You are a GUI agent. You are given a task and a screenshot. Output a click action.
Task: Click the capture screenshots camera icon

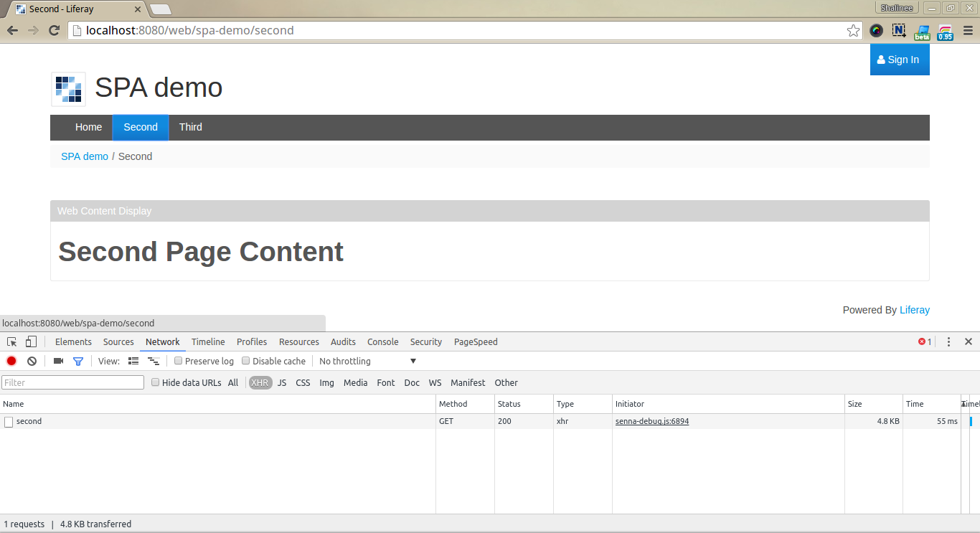58,361
